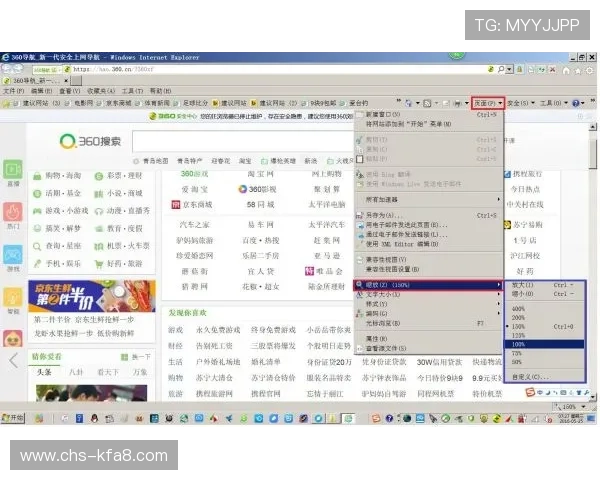Select the 75% zoom option

pos(545,353)
